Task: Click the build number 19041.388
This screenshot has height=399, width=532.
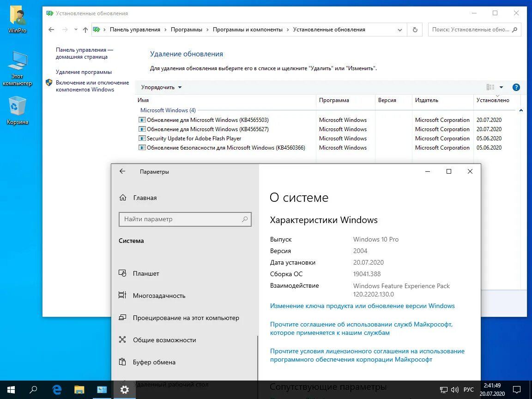Action: tap(367, 274)
